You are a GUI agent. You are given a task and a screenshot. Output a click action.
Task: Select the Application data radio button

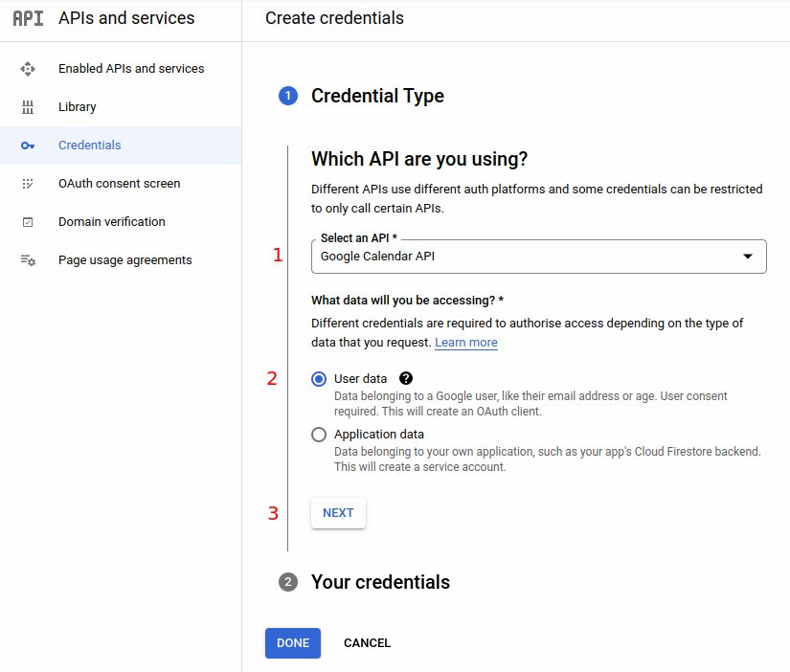319,435
